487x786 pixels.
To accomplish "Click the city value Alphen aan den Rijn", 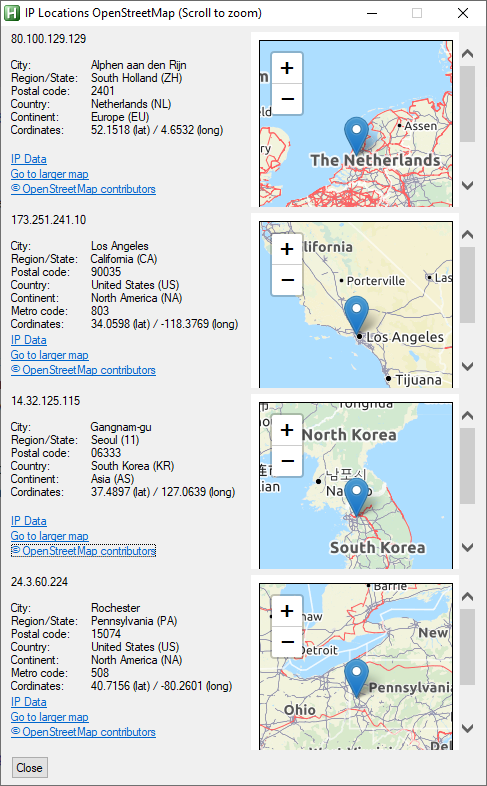I will [x=139, y=65].
